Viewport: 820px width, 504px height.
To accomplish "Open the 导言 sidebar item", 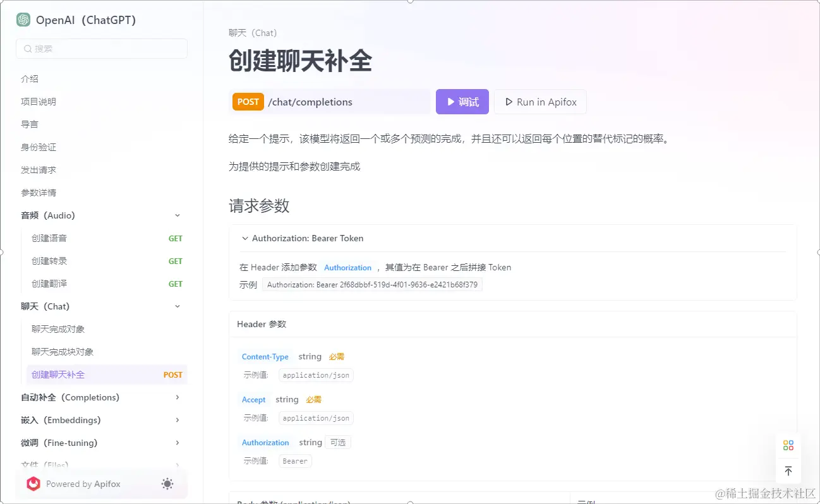I will (30, 124).
